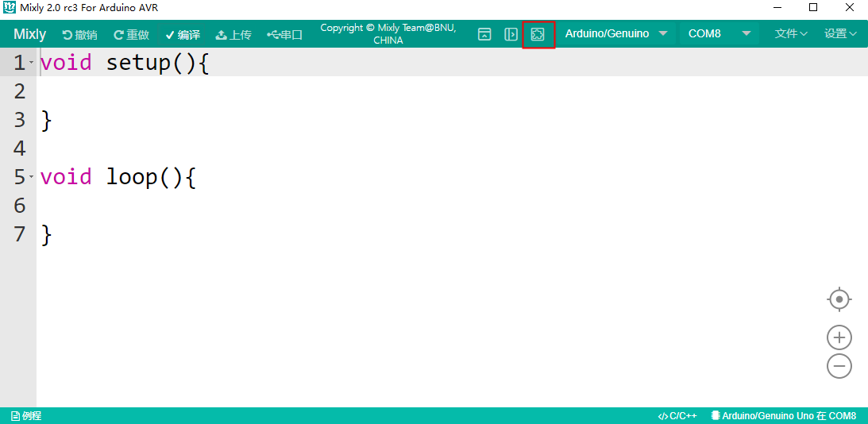
Task: Compile the code with 编译
Action: pos(183,35)
